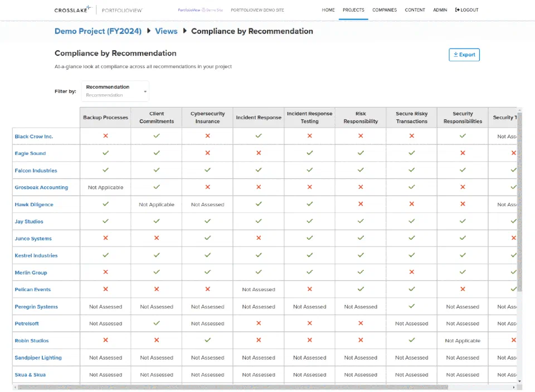
Task: Click Hawk Diligence Secure Risky Transactions X
Action: click(x=411, y=204)
